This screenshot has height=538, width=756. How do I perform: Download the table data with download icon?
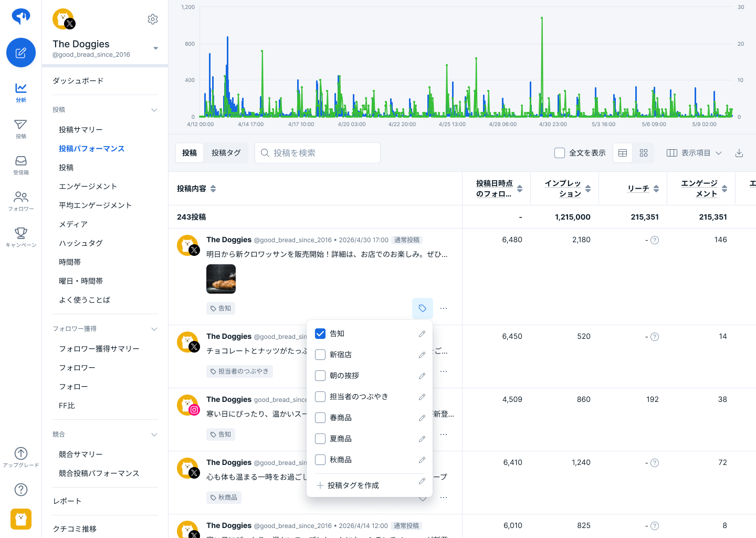click(x=739, y=153)
